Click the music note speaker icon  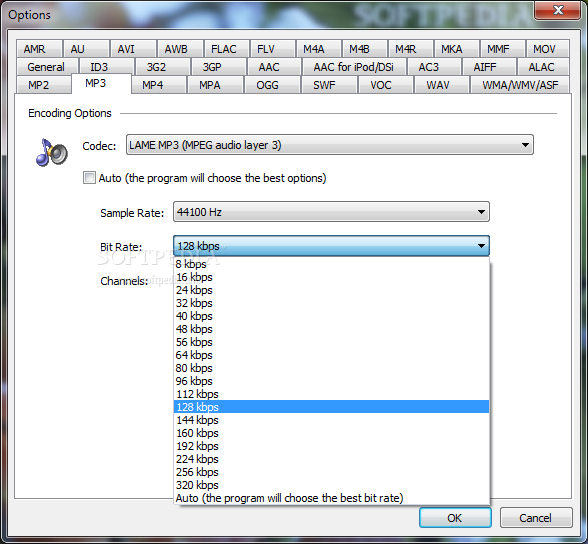[x=52, y=152]
